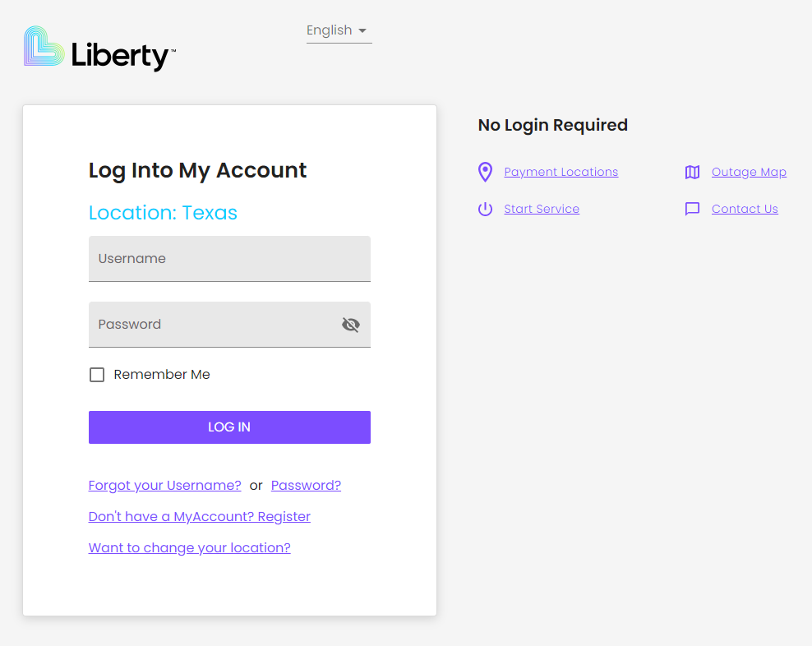This screenshot has width=812, height=646.
Task: Open the forgot Password link
Action: (306, 486)
